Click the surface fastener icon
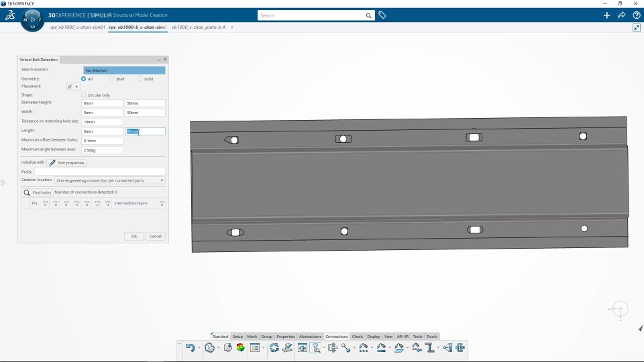The image size is (644, 362). pos(398,348)
